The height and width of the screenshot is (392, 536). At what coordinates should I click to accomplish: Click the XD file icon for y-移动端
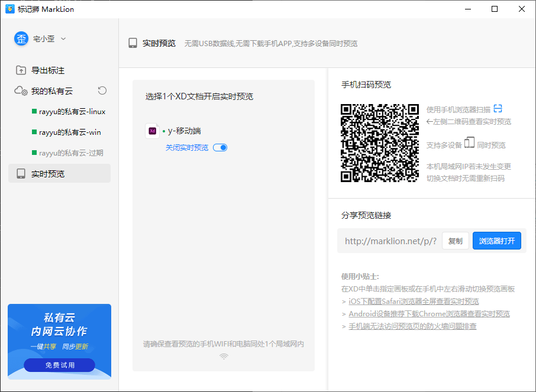click(x=152, y=131)
